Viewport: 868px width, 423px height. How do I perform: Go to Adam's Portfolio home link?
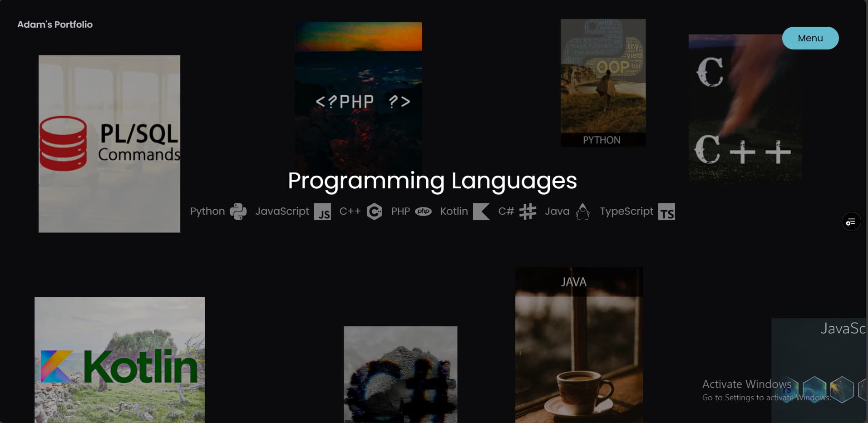pyautogui.click(x=55, y=25)
